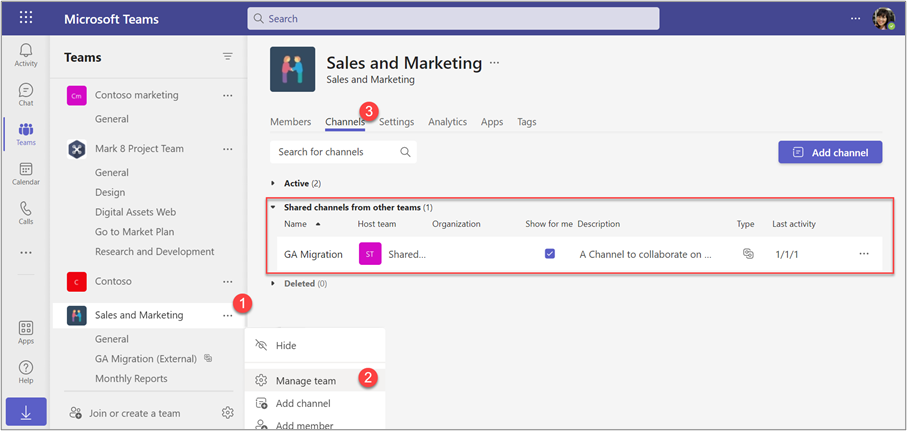Expand the Deleted channels section
The height and width of the screenshot is (431, 907).
pos(275,283)
